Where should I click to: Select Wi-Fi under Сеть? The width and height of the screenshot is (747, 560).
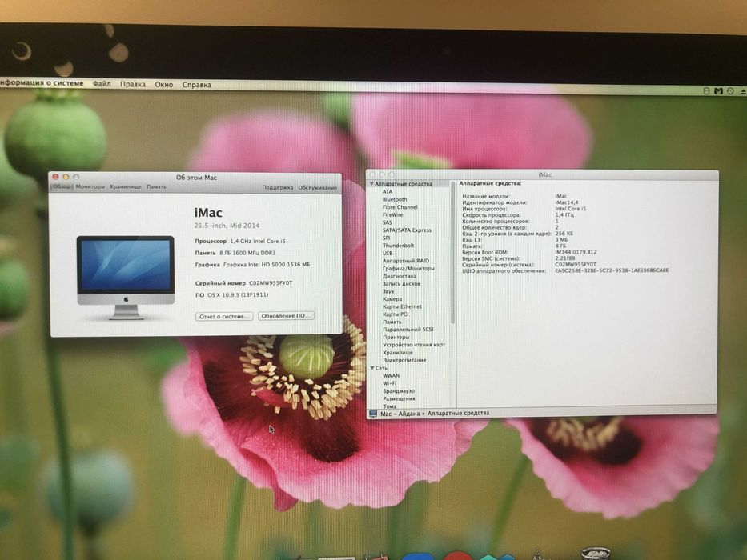[x=389, y=383]
